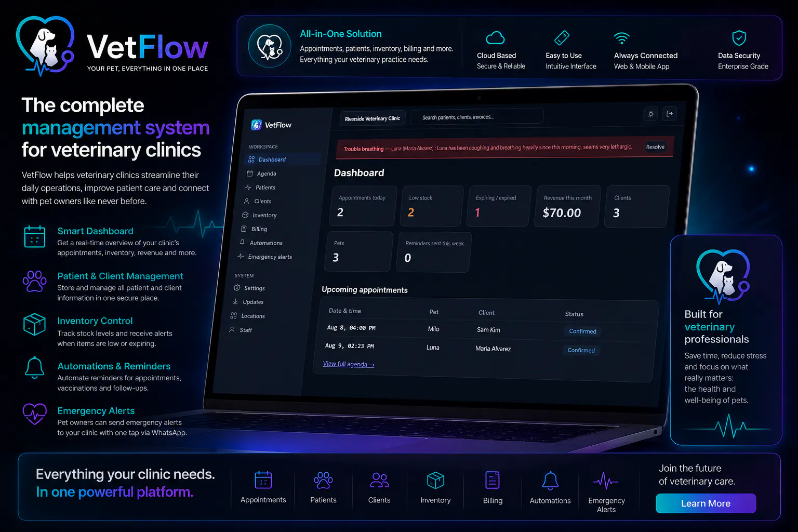The image size is (798, 532).
Task: Click the Learn More button
Action: pos(706,503)
